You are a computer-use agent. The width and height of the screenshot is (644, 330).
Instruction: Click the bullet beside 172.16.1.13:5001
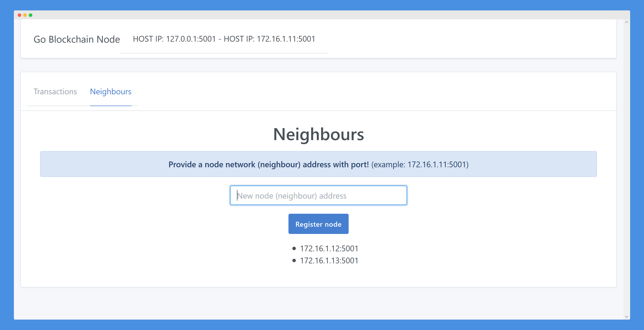tap(294, 260)
